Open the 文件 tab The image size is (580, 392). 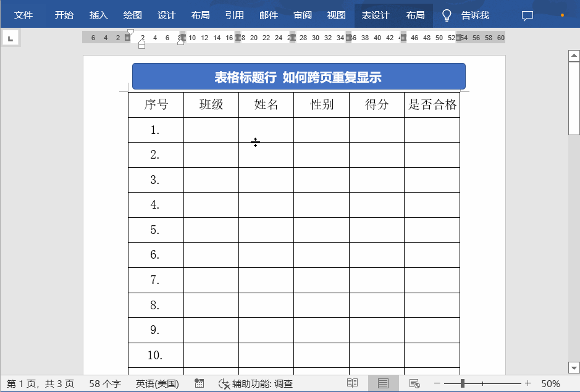click(23, 15)
